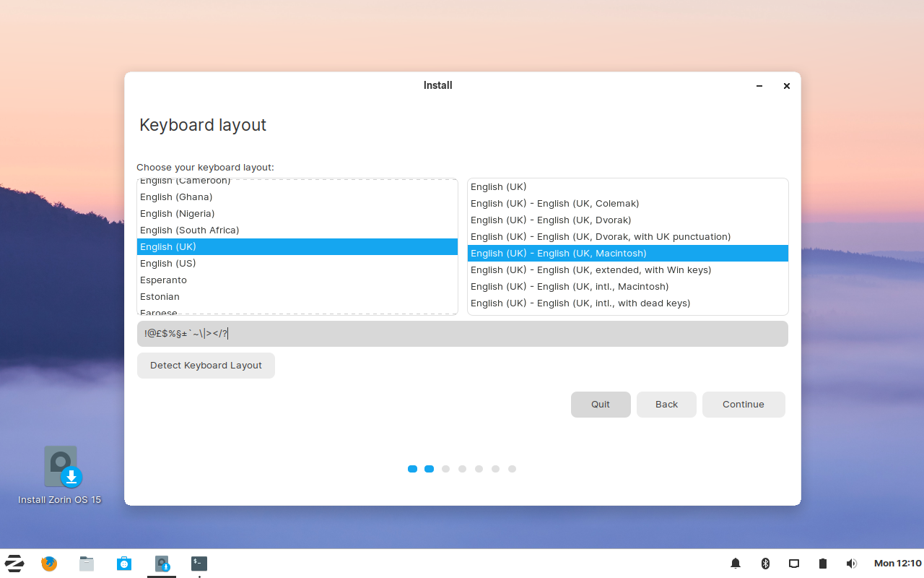Select English (Nigeria) layout
Viewport: 924px width, 578px height.
click(x=297, y=214)
